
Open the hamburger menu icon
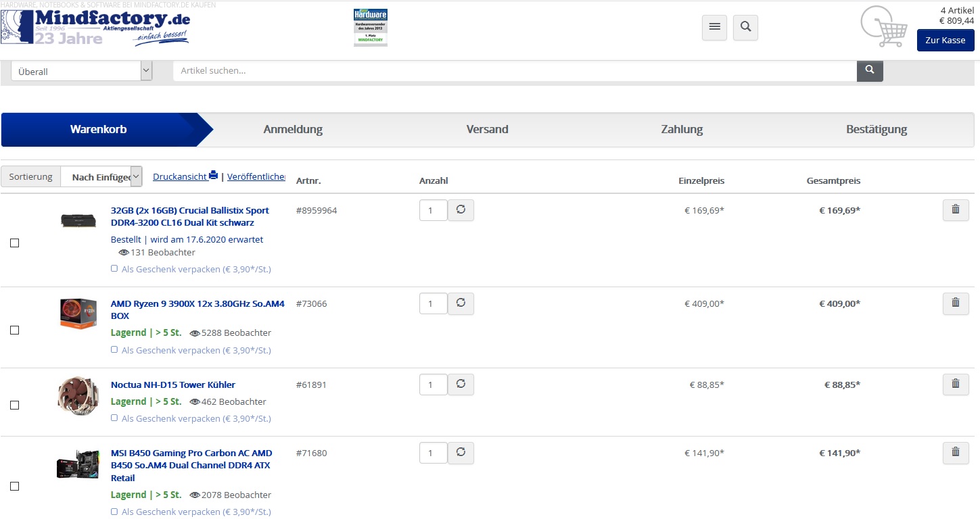click(714, 28)
